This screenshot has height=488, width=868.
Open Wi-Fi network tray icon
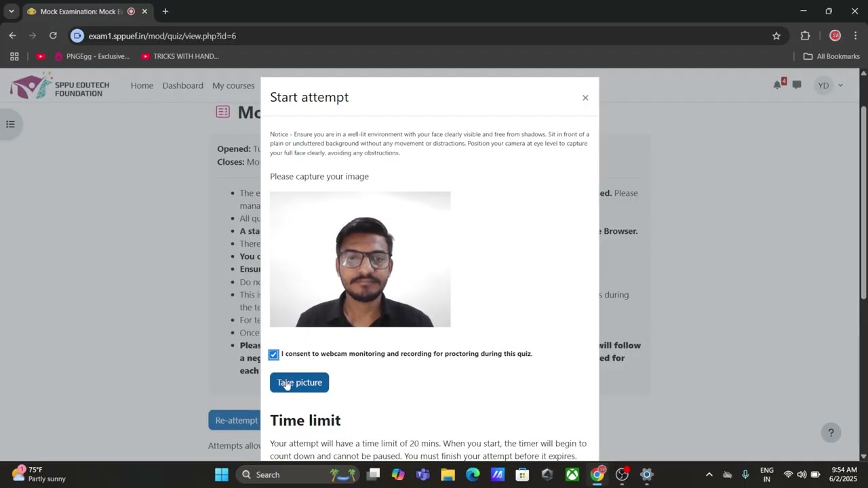point(788,474)
